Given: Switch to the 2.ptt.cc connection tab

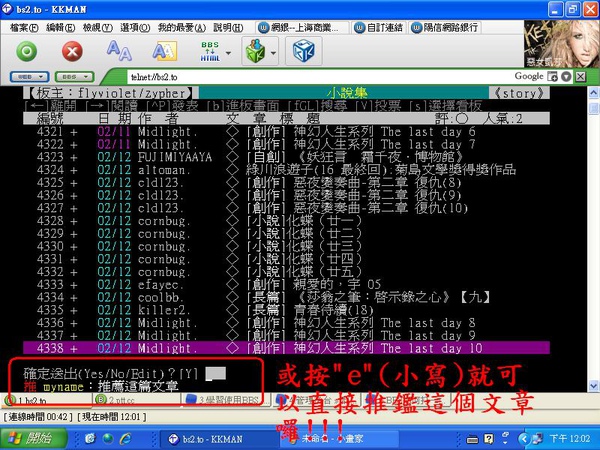Looking at the screenshot, I should click(x=136, y=400).
